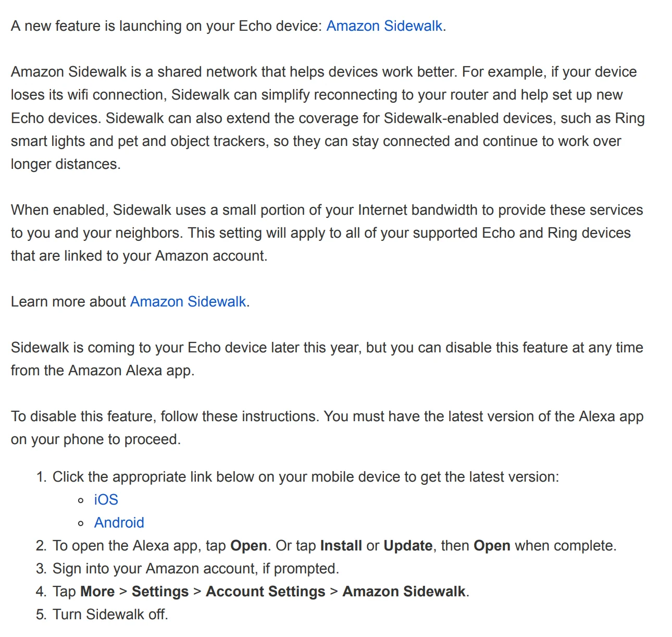Click the bold "Open" before "when complete"
Viewport: 672px width, 637px height.
(x=492, y=546)
